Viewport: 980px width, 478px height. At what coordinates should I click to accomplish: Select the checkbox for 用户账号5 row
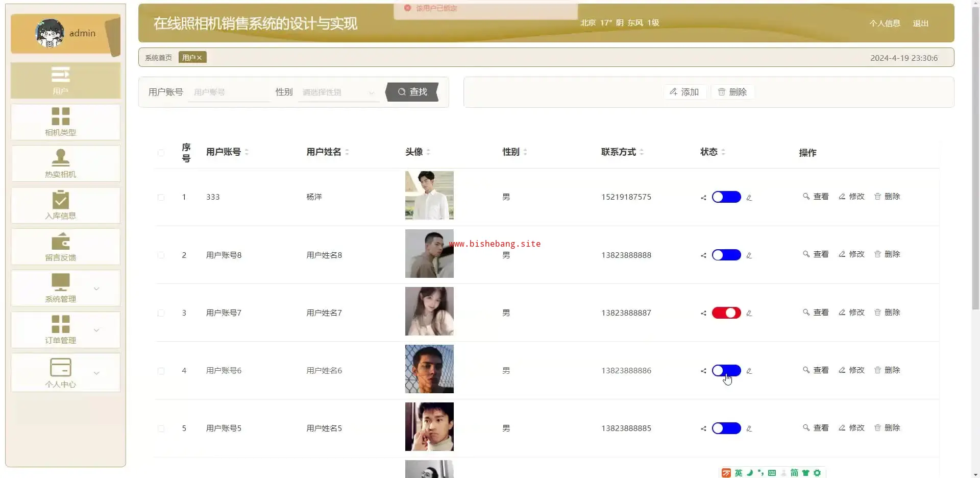161,428
